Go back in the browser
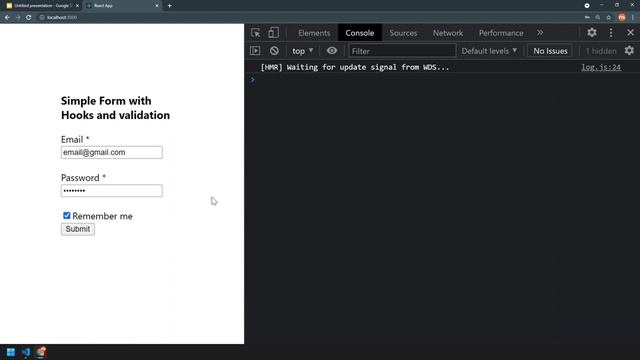The image size is (640, 360). [x=7, y=18]
